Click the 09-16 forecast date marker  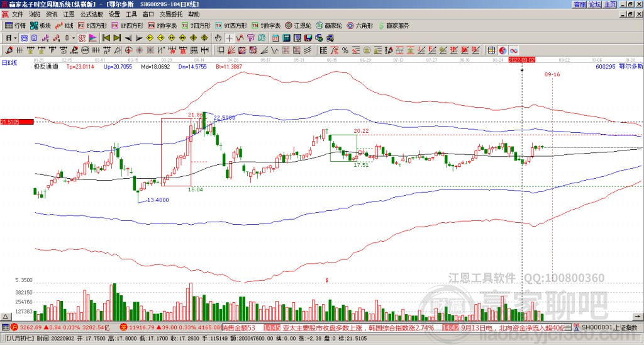552,74
